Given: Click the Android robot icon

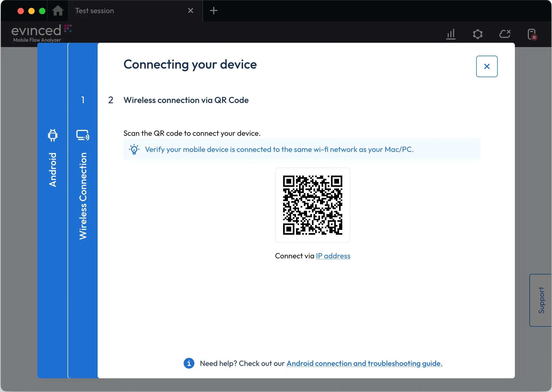Looking at the screenshot, I should (x=53, y=135).
